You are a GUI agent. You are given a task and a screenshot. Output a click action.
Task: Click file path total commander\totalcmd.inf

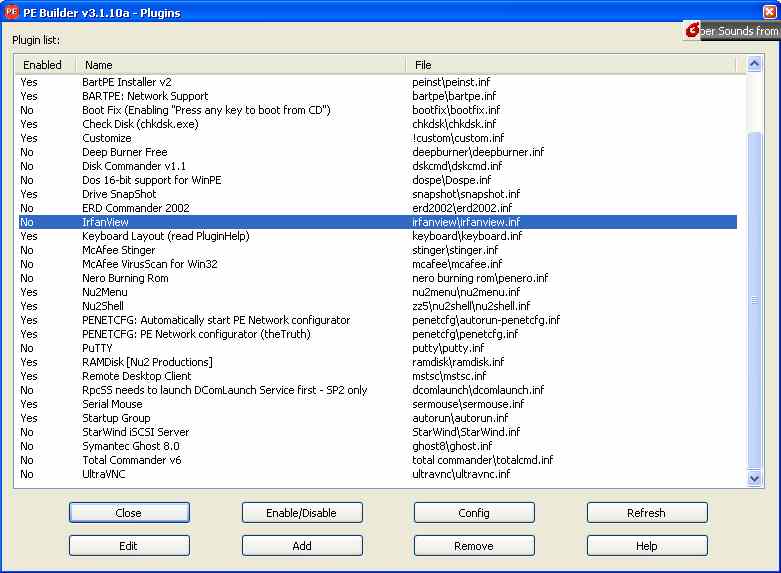483,460
